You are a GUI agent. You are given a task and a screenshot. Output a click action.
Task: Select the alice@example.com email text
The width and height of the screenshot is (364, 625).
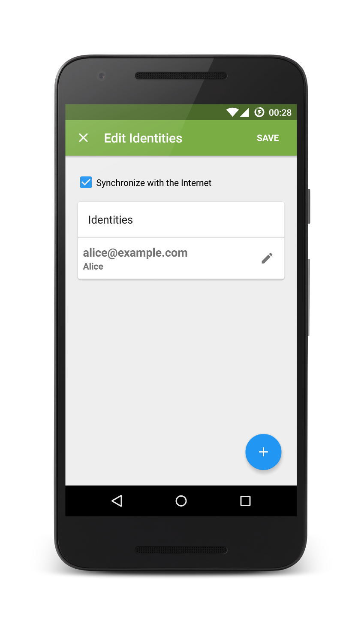[x=135, y=253]
